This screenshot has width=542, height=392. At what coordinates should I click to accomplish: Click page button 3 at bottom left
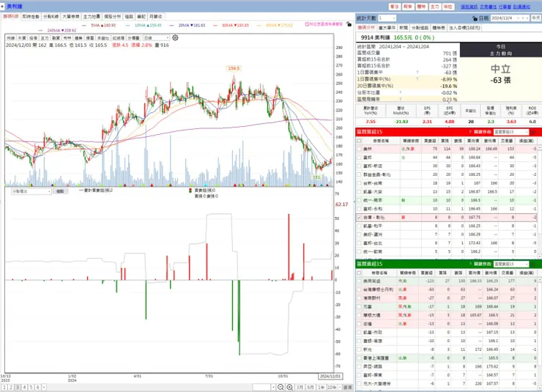(x=18, y=387)
